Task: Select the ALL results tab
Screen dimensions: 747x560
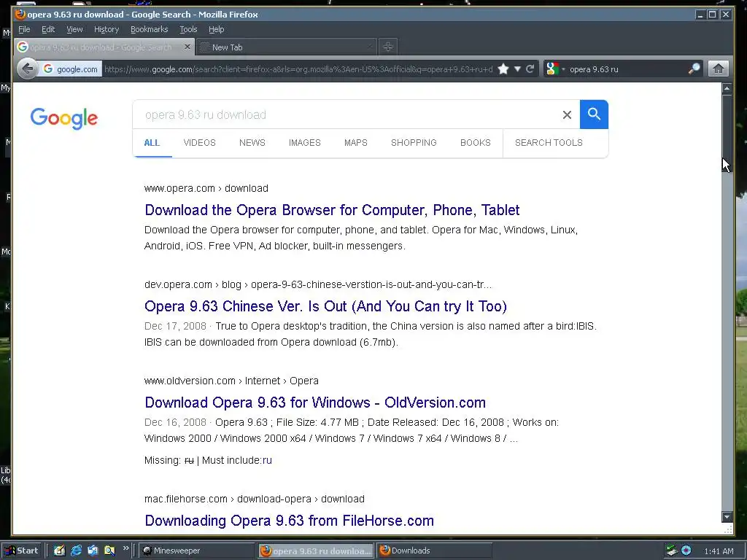Action: point(152,143)
